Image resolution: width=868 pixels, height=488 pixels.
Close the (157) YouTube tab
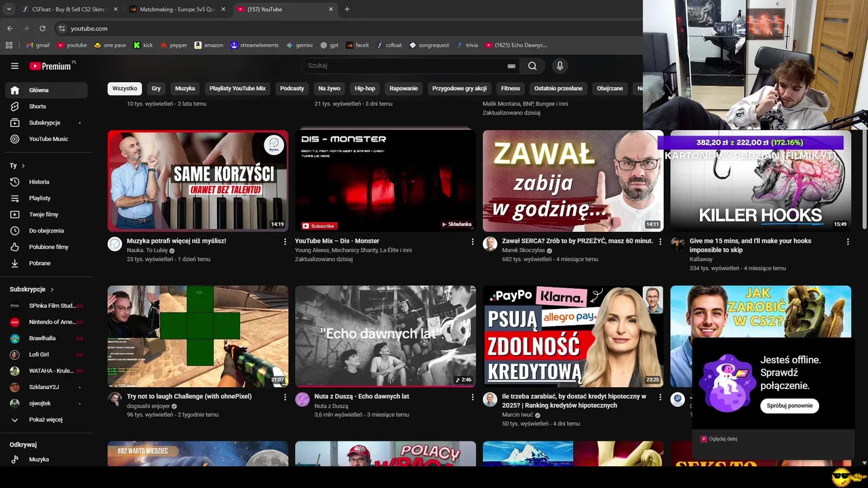[331, 9]
